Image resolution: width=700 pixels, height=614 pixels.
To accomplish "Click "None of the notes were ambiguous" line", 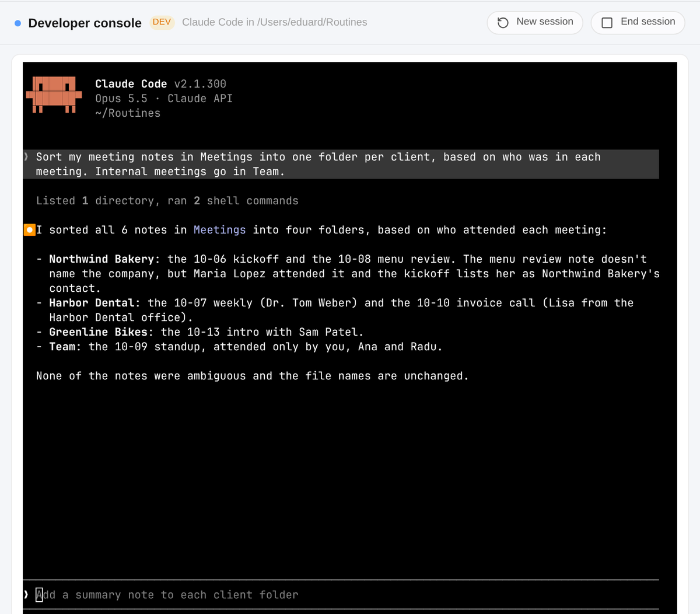I will pos(253,376).
